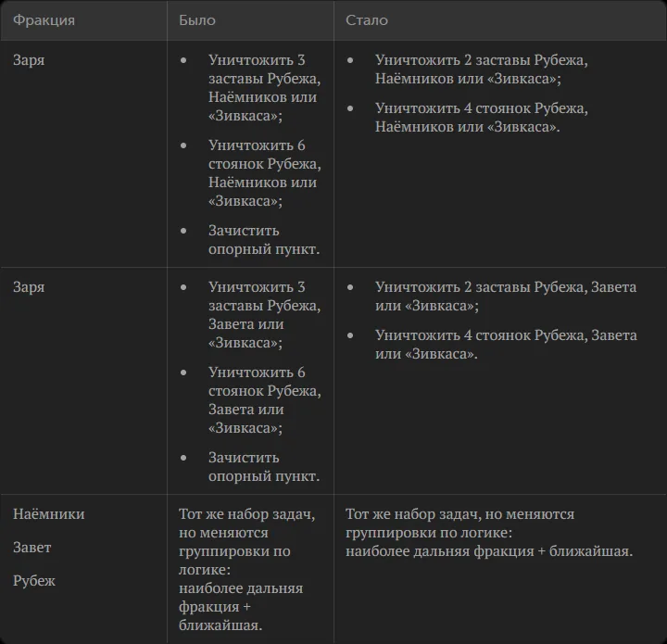Click 'Уничтожить 2 заставы Рубежа, Наёмников' entry
Screen dimensions: 667x644
[x=481, y=69]
